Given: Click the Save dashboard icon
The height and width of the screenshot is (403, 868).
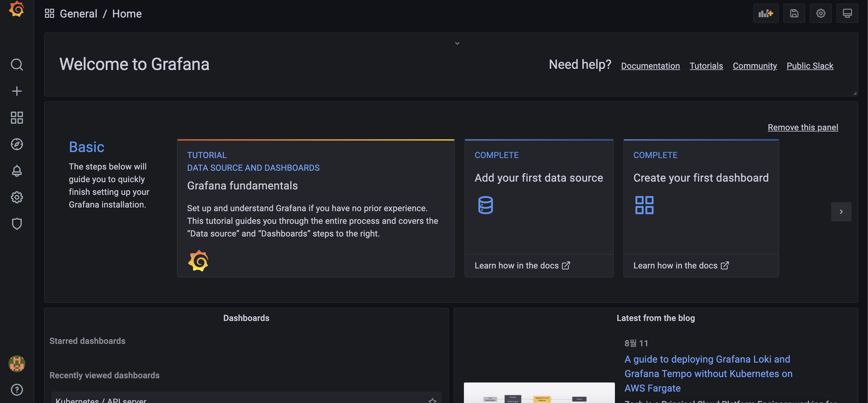Looking at the screenshot, I should click(794, 14).
